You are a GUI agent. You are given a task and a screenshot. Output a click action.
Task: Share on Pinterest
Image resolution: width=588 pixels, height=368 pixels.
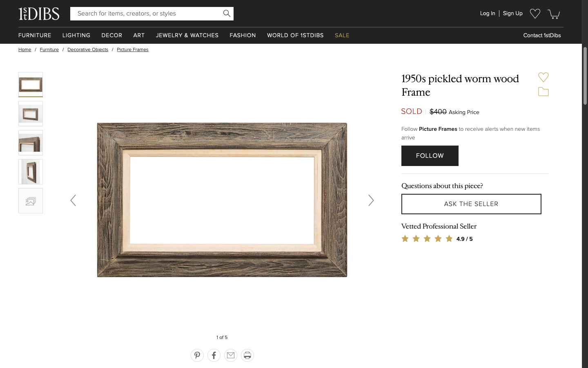coord(197,355)
